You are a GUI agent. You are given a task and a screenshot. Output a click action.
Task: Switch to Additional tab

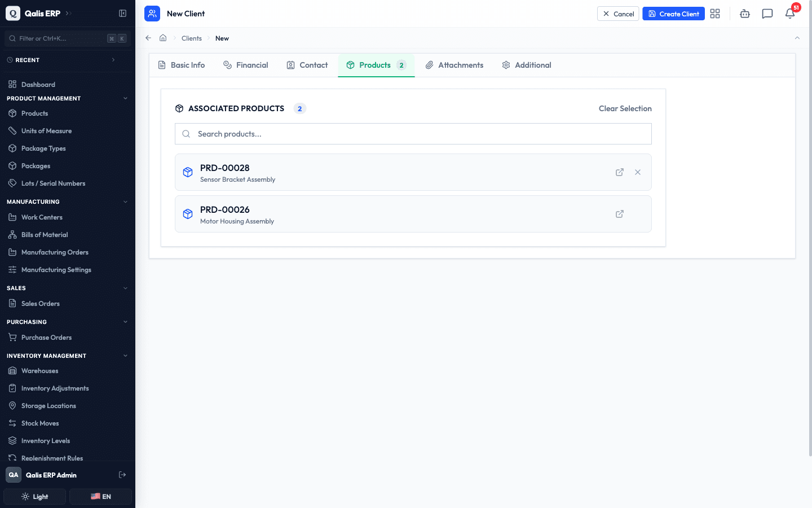(x=526, y=65)
